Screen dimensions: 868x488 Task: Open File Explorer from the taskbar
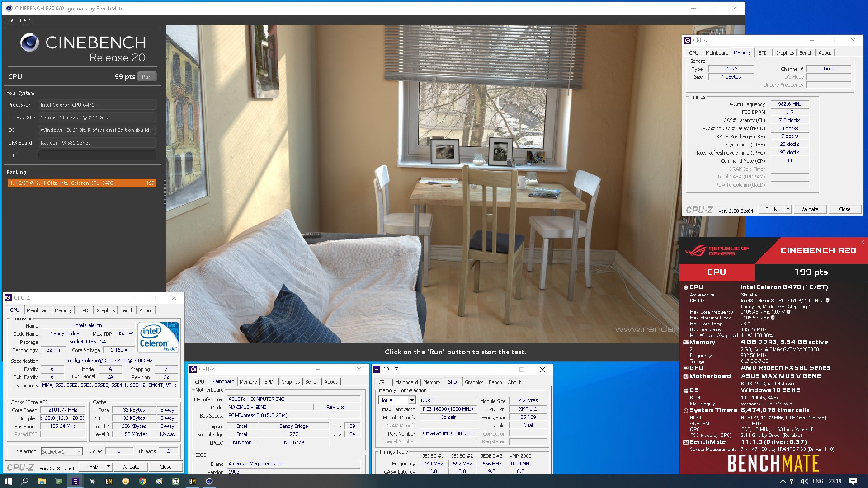pyautogui.click(x=42, y=481)
